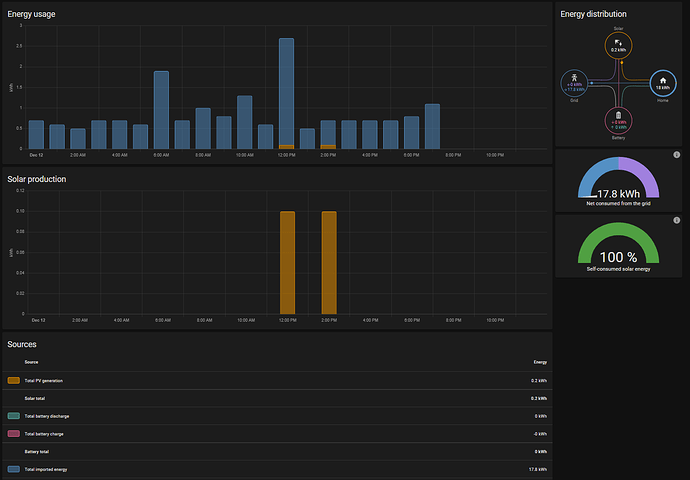This screenshot has height=480, width=690.
Task: Click the Grid transmission tower icon
Action: 574,77
